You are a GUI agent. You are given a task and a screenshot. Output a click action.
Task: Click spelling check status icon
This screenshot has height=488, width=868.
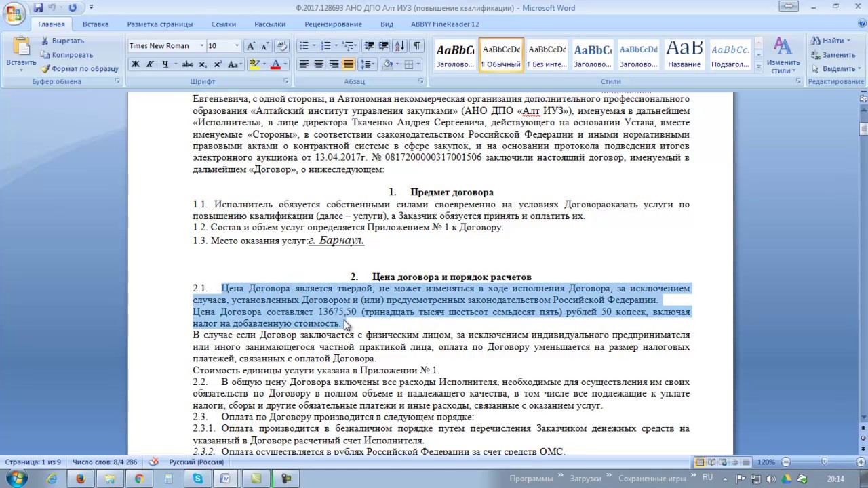click(154, 462)
